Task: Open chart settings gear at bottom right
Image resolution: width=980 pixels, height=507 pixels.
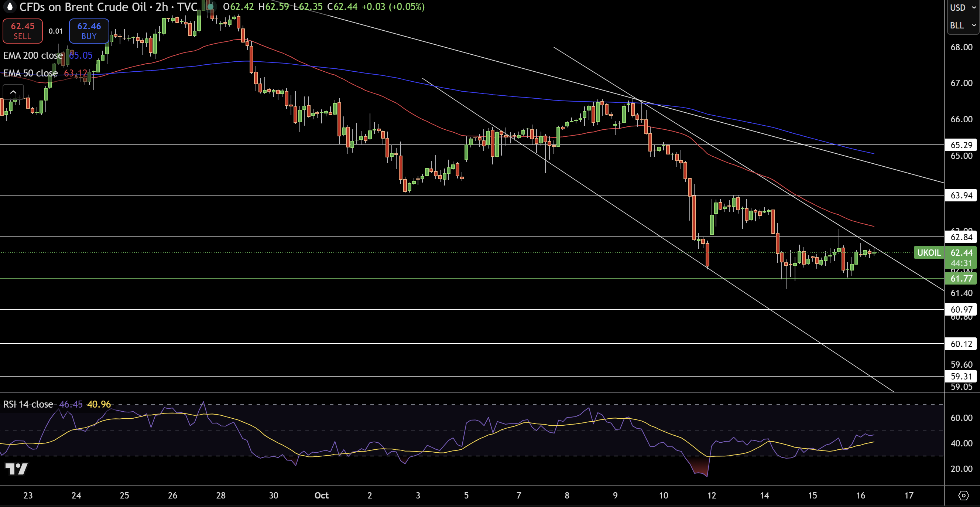Action: tap(963, 495)
